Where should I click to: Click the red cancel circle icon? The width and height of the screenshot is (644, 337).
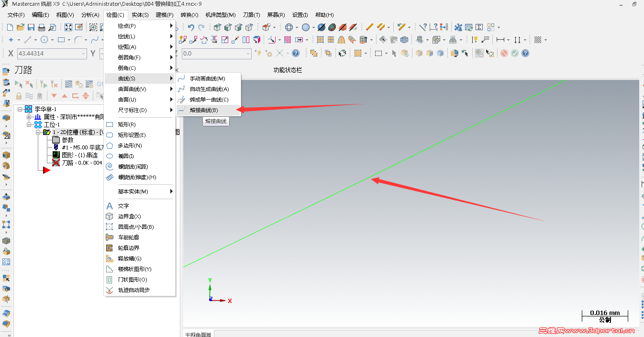(504, 53)
